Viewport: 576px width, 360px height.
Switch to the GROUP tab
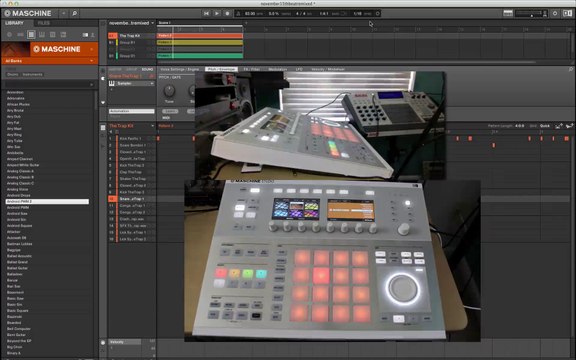tap(132, 69)
